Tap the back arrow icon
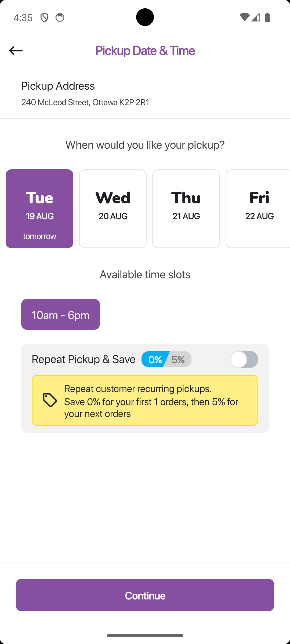This screenshot has width=290, height=644. tap(16, 50)
